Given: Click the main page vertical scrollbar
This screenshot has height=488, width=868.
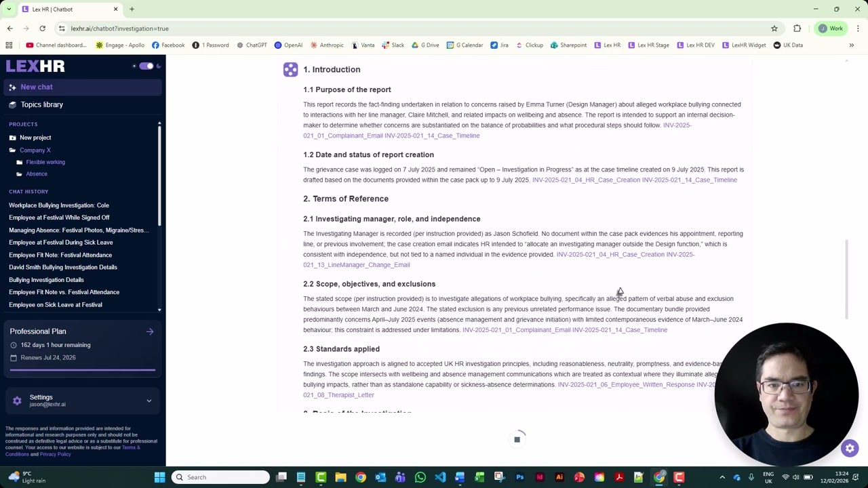Looking at the screenshot, I should [x=846, y=279].
